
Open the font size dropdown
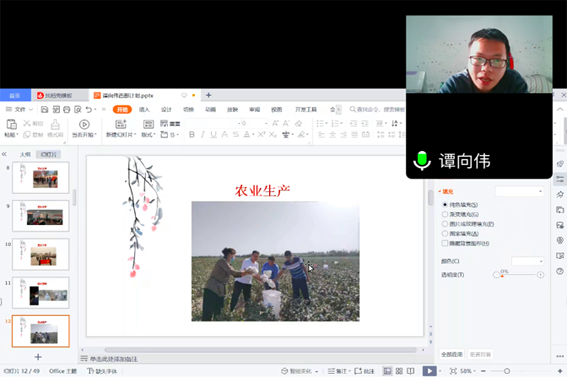[254, 124]
